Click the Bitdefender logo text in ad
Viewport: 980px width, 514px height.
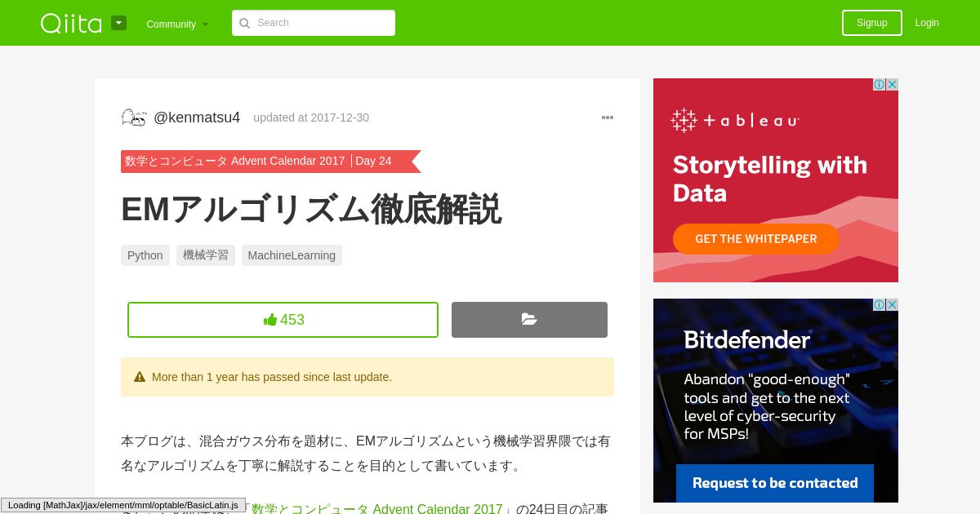tap(747, 339)
